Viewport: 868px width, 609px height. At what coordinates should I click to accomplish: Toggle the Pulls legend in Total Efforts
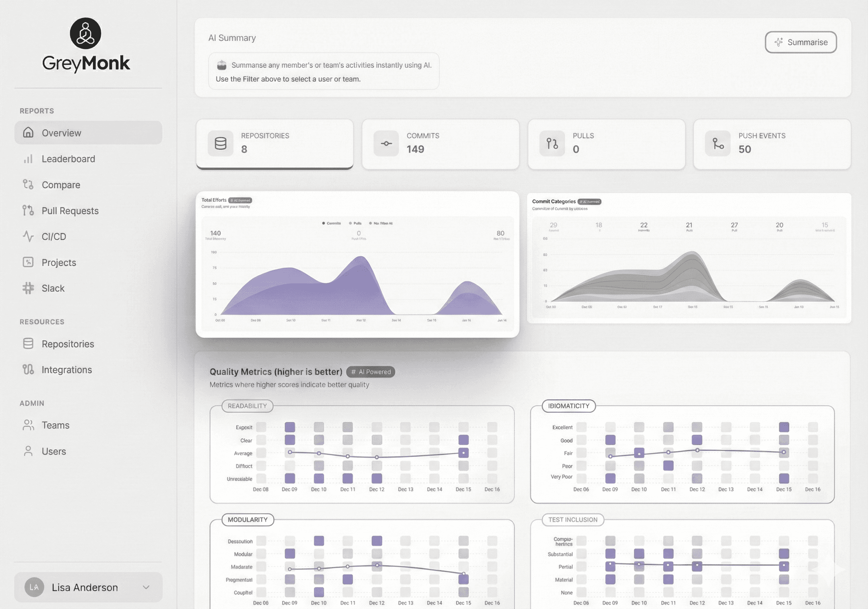point(355,223)
